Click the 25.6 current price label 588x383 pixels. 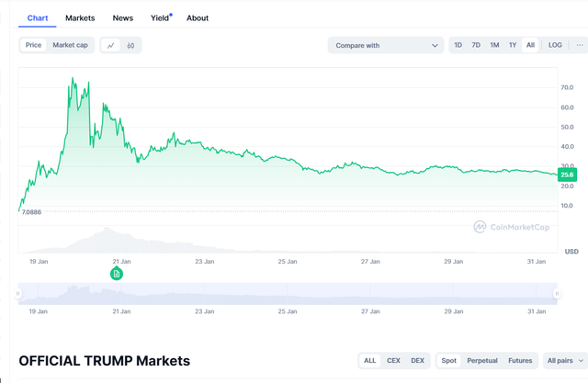(567, 175)
